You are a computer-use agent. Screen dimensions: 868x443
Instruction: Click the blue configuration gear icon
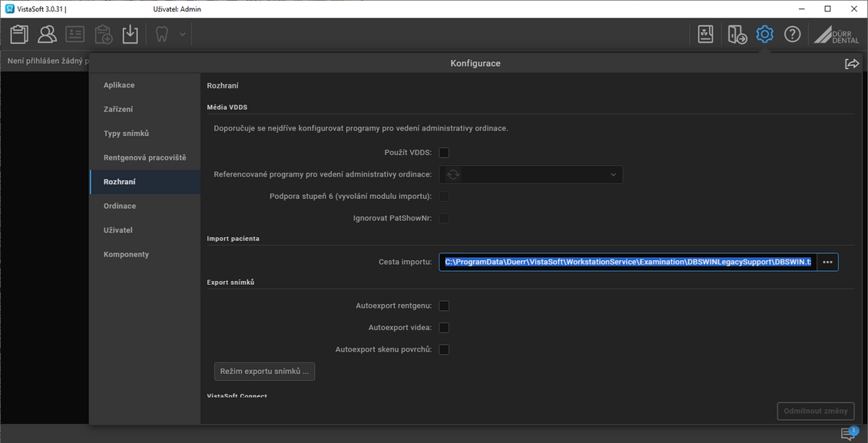[764, 35]
